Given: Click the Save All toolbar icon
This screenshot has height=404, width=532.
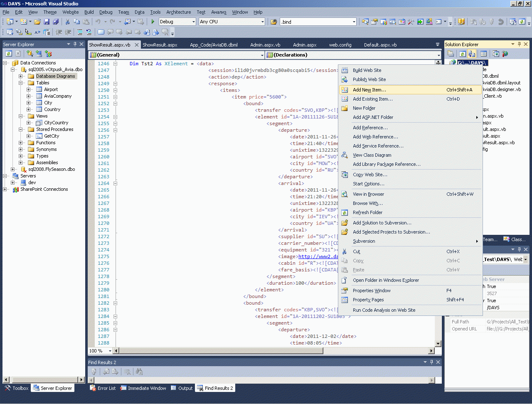Looking at the screenshot, I should coord(55,22).
